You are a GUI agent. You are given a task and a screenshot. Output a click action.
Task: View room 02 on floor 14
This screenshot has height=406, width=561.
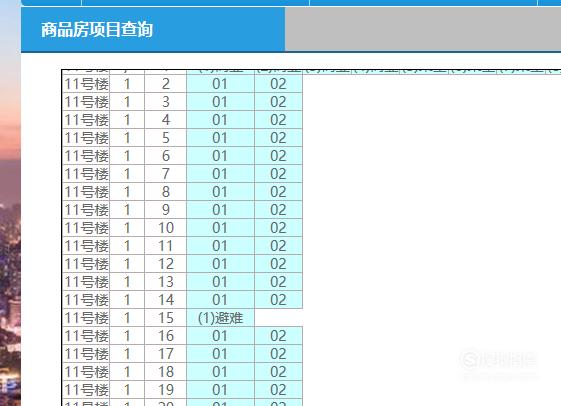(x=278, y=300)
